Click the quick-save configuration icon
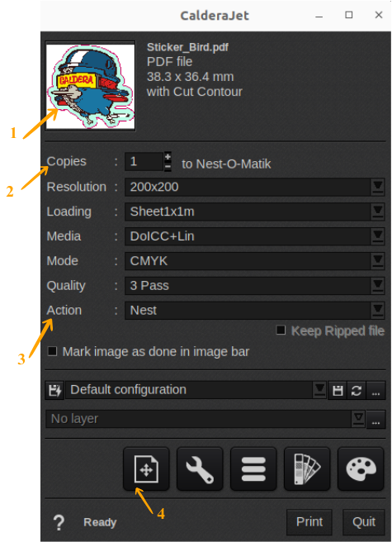Screen dimensions: 392x542 [x=54, y=391]
